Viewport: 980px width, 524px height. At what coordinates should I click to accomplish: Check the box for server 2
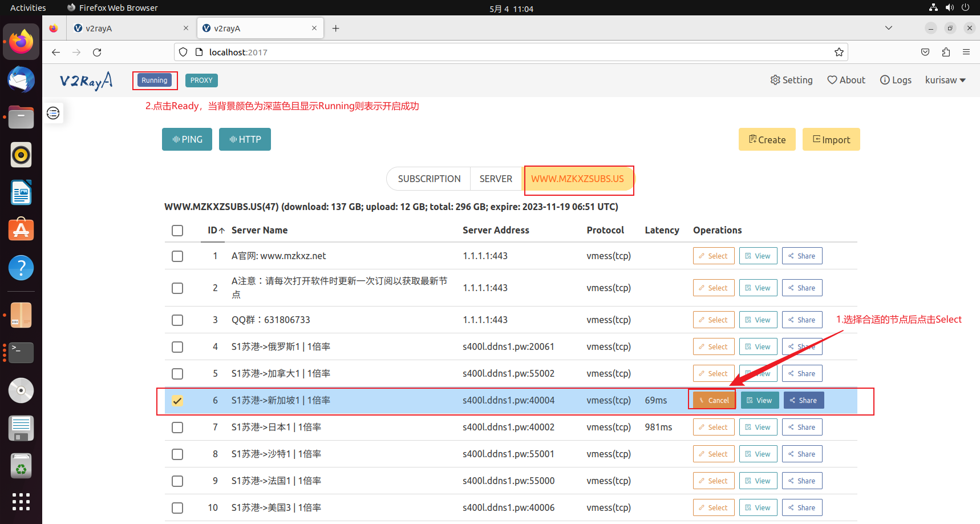pyautogui.click(x=177, y=288)
